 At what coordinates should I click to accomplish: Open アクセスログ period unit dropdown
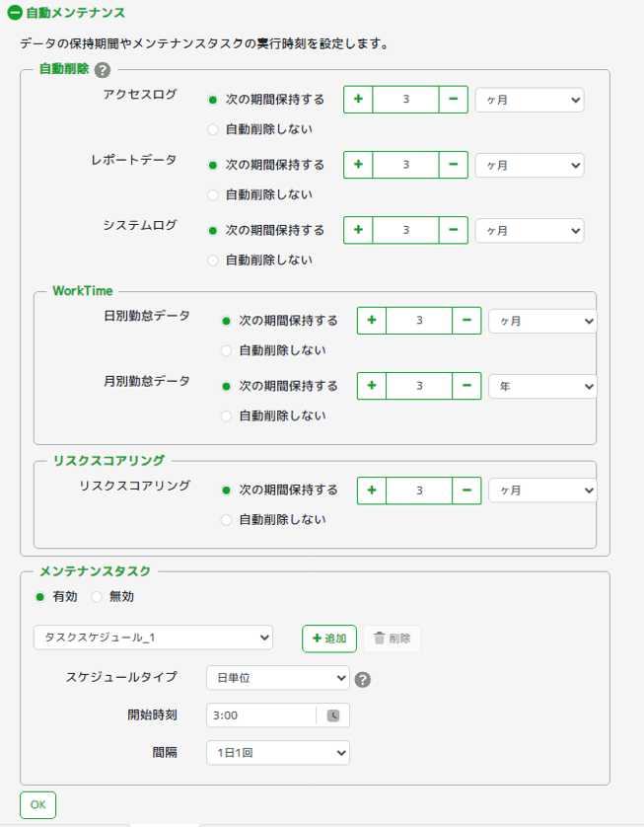(x=530, y=100)
